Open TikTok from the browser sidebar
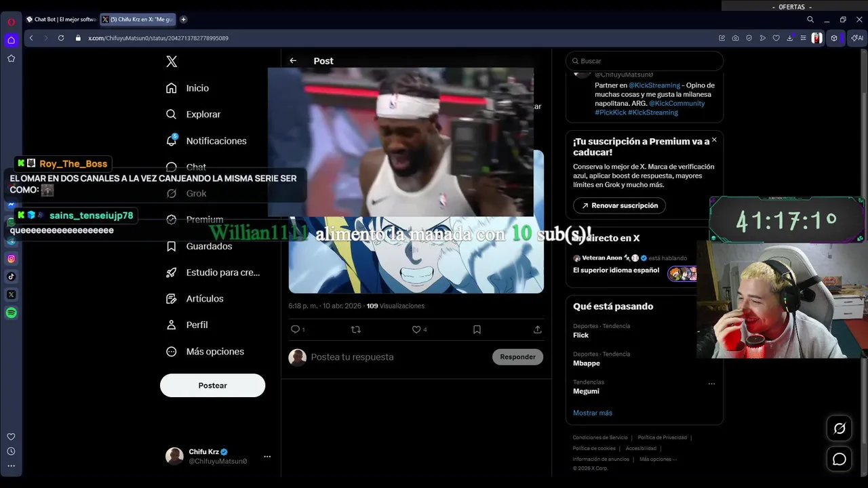The height and width of the screenshot is (488, 868). click(x=12, y=277)
